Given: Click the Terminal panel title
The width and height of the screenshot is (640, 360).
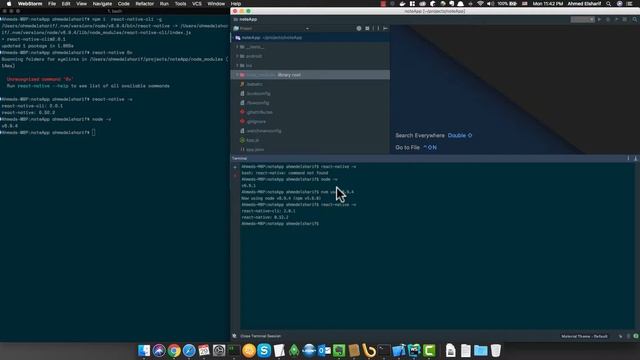Looking at the screenshot, I should [x=240, y=158].
